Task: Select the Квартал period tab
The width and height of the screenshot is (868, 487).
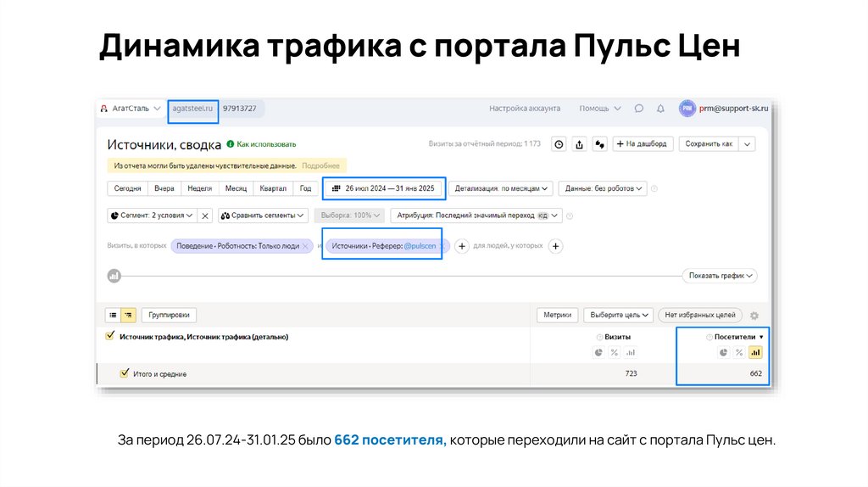Action: pos(273,188)
